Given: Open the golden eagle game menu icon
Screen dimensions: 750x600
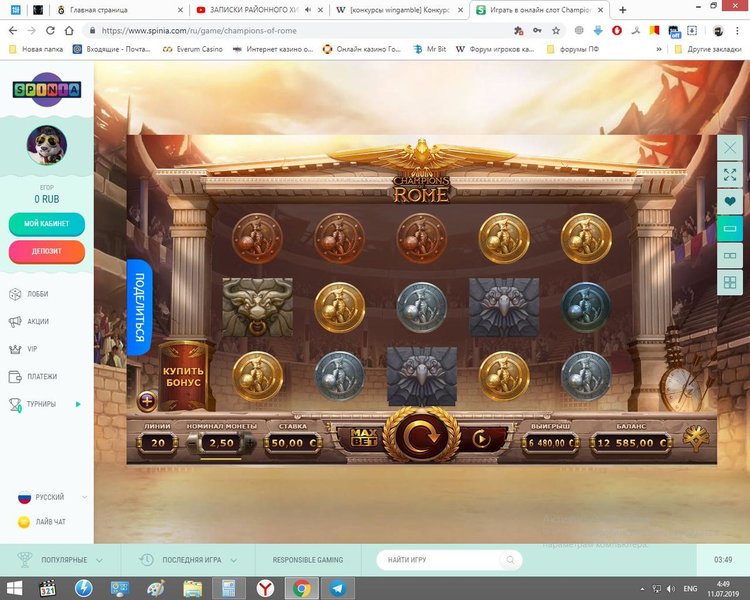Looking at the screenshot, I should point(695,438).
